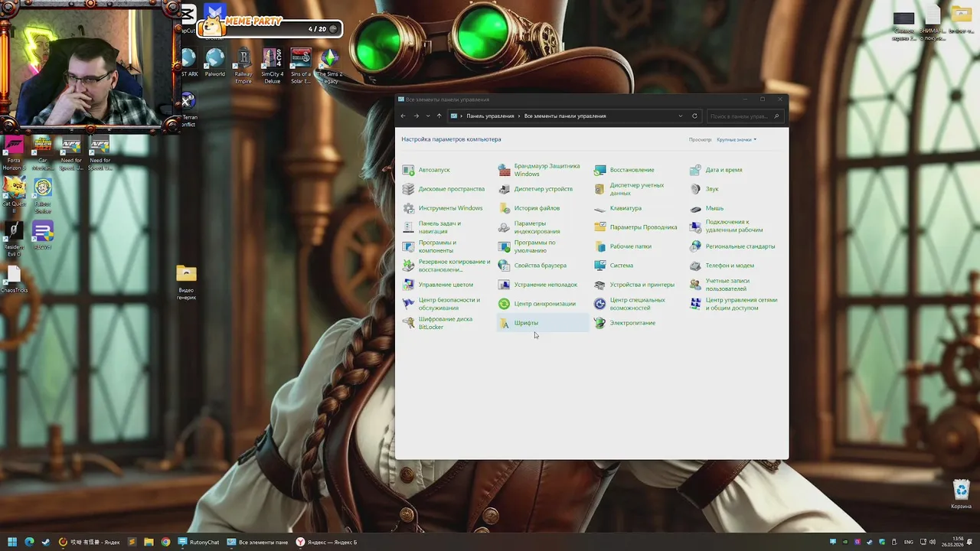
Task: Click Панель управления breadcrumb segment
Action: [x=490, y=116]
